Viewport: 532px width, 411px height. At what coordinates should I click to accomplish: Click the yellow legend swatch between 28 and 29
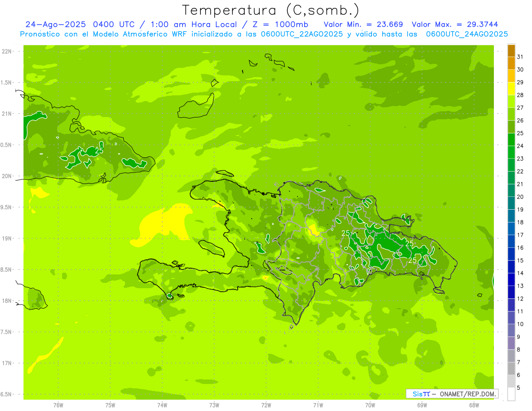[511, 89]
